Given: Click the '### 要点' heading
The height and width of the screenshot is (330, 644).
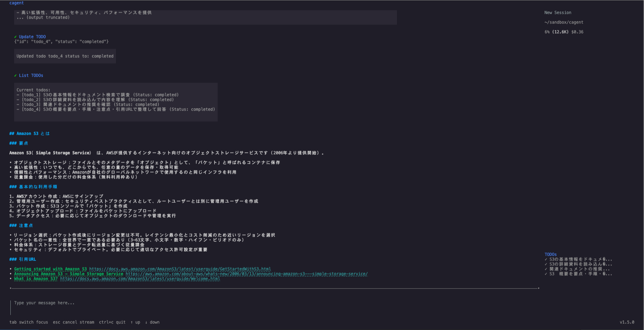Looking at the screenshot, I should tap(19, 143).
